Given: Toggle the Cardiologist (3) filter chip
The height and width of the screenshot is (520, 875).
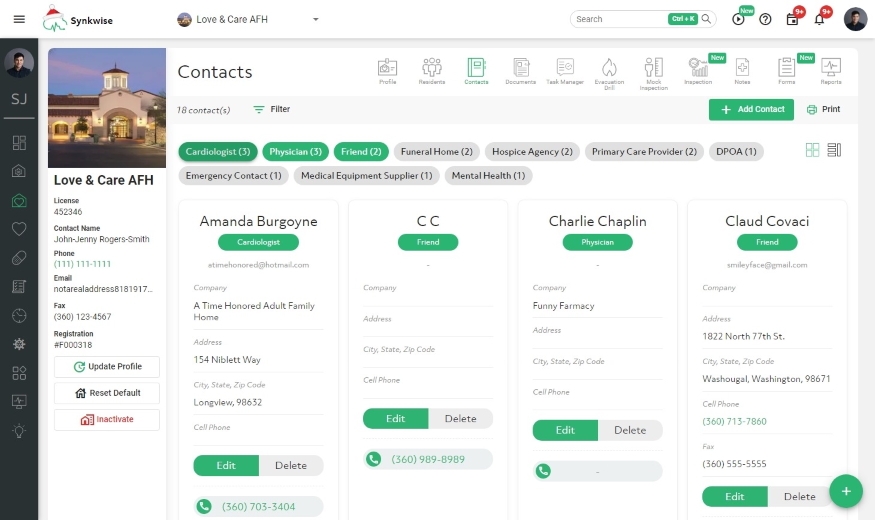Looking at the screenshot, I should coord(217,152).
